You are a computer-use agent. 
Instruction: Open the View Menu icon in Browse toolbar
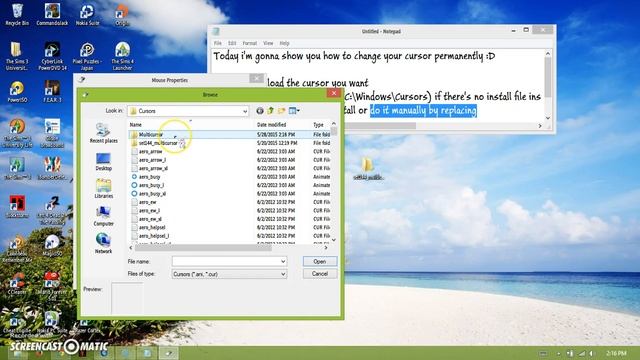(x=294, y=111)
